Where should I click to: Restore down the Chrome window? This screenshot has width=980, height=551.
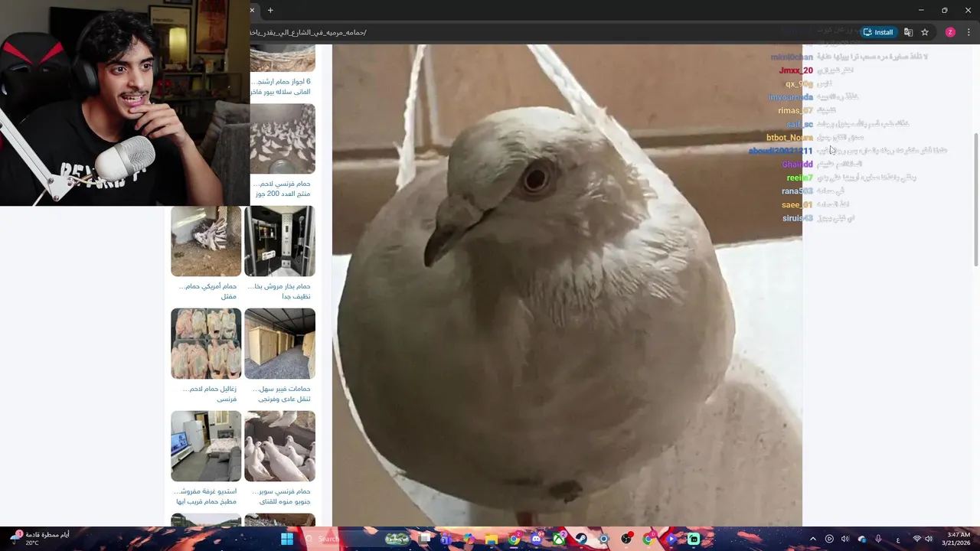coord(944,10)
